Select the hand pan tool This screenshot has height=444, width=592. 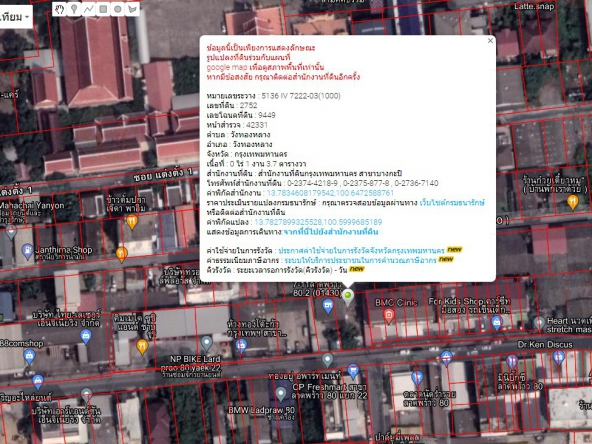tap(59, 9)
